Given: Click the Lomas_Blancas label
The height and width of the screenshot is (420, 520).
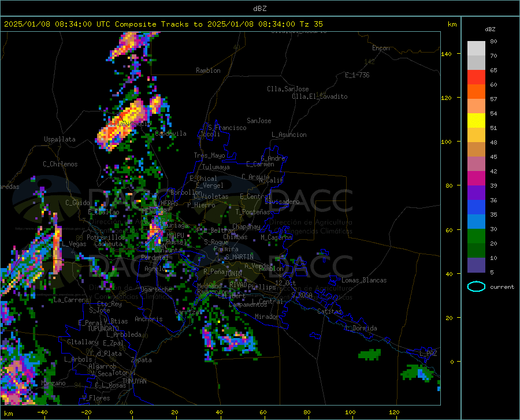Looking at the screenshot, I should [364, 280].
